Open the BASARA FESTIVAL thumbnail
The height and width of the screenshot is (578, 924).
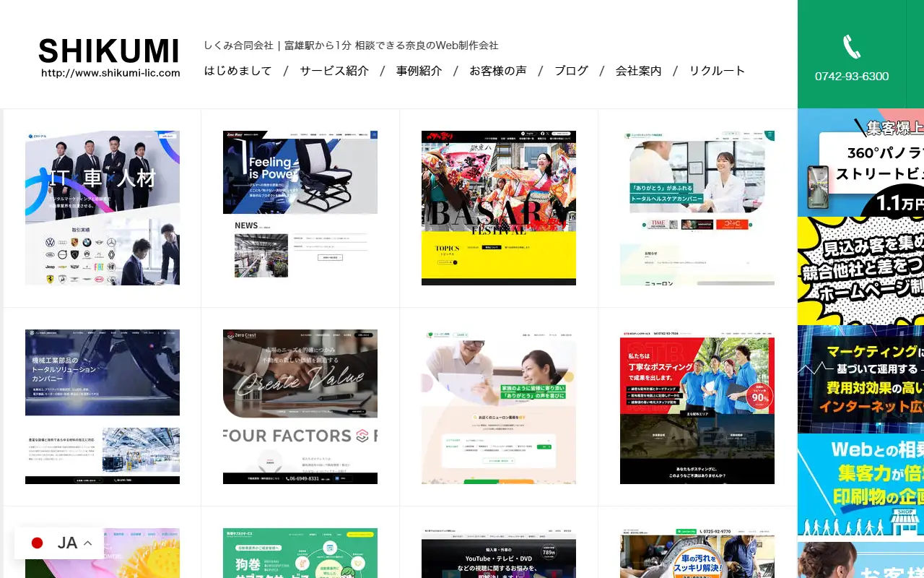pyautogui.click(x=499, y=208)
